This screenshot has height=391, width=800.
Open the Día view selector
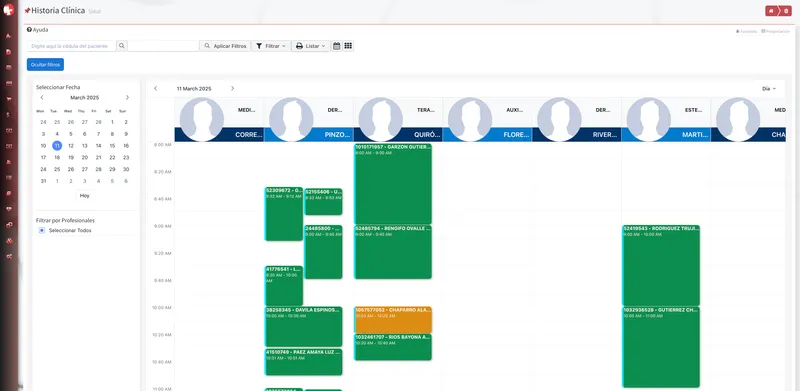(769, 88)
